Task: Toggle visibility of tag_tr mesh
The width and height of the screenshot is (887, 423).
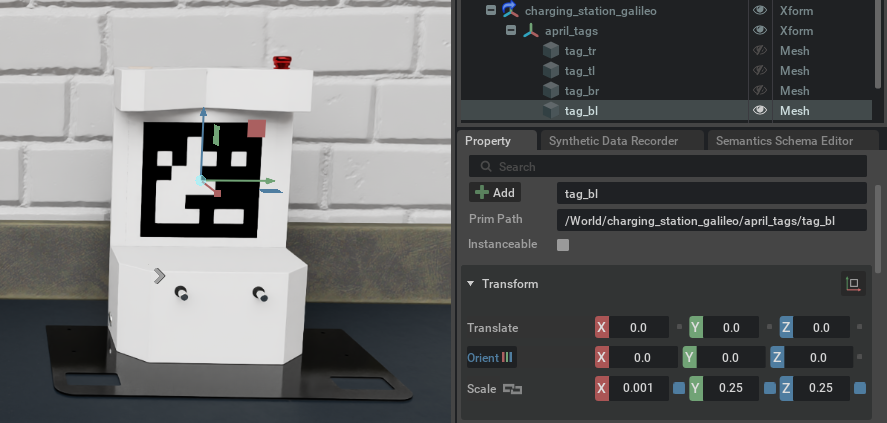Action: click(x=760, y=51)
